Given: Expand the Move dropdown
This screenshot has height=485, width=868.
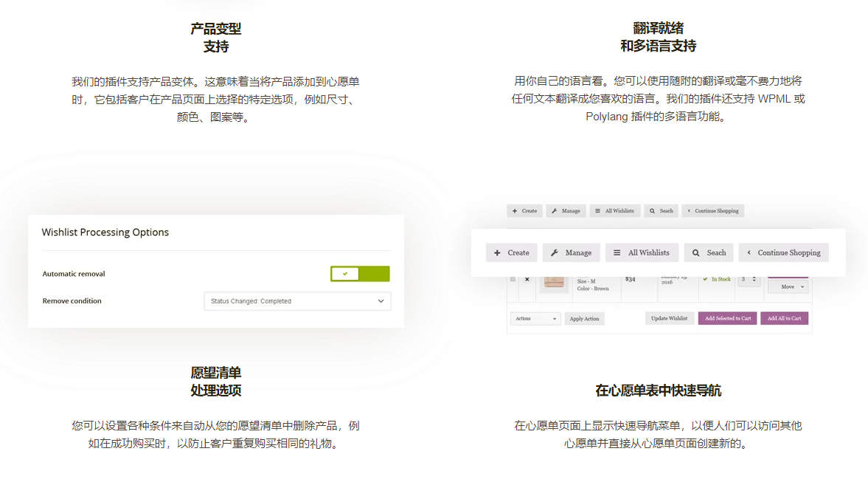Looking at the screenshot, I should [x=788, y=286].
